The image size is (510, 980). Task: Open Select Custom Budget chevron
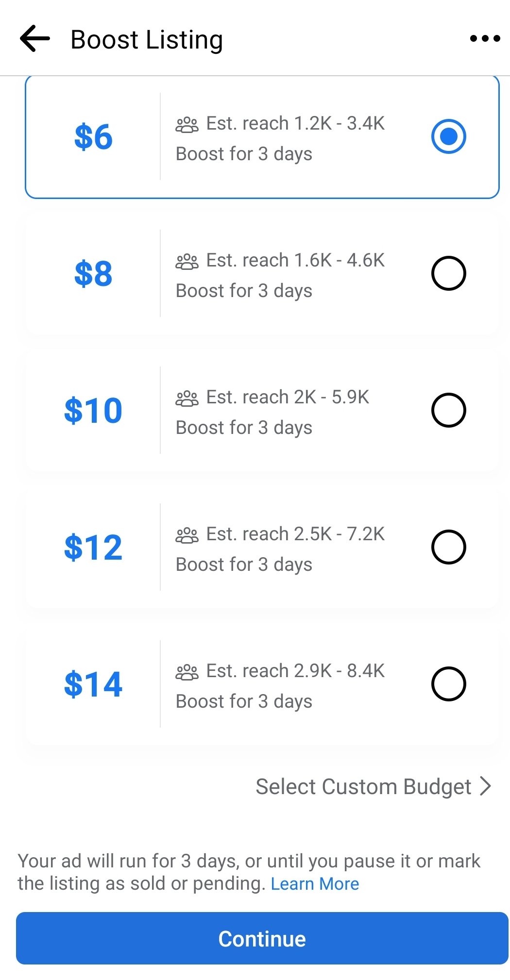485,786
